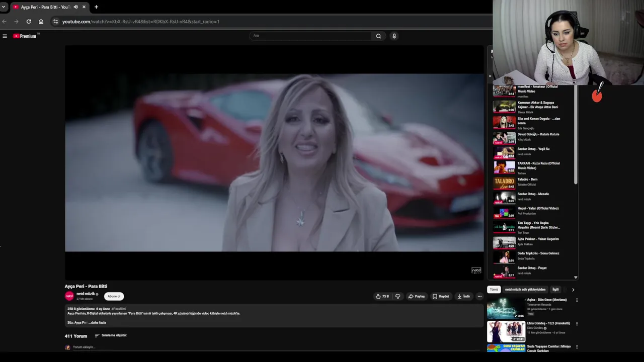Image resolution: width=644 pixels, height=362 pixels.
Task: Open netd müzik channel avatar
Action: [69, 296]
